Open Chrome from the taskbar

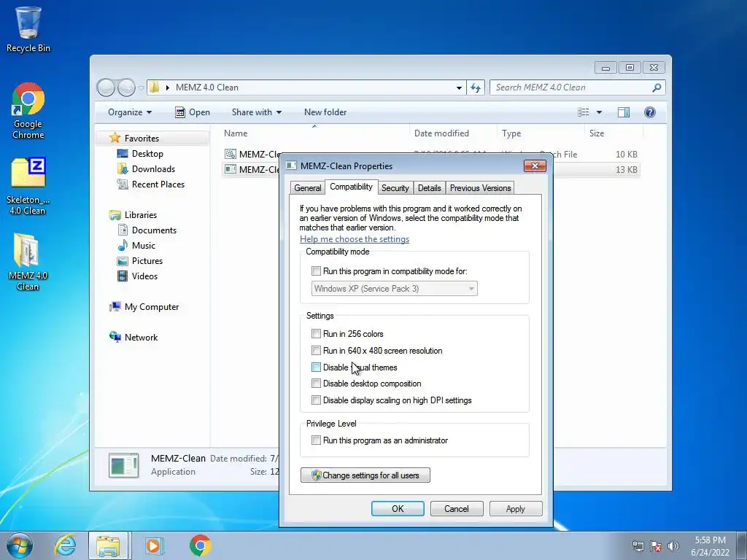[200, 545]
